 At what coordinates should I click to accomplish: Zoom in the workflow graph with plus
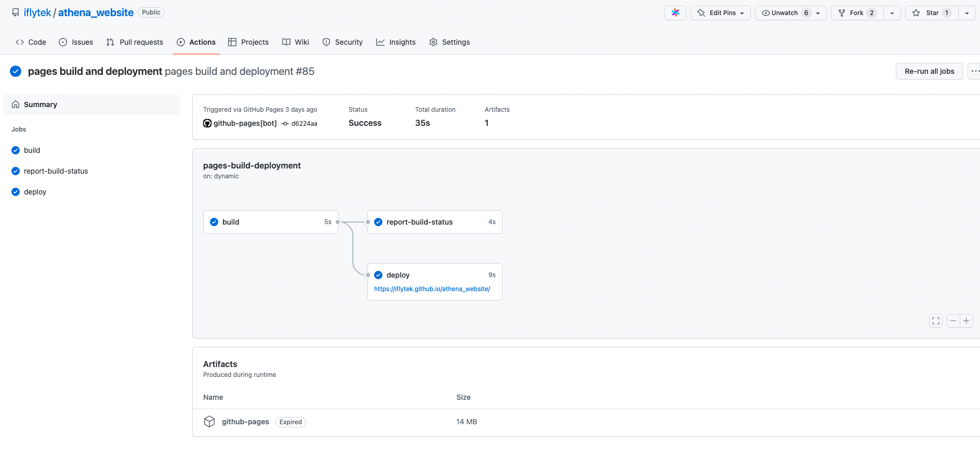[x=966, y=321]
